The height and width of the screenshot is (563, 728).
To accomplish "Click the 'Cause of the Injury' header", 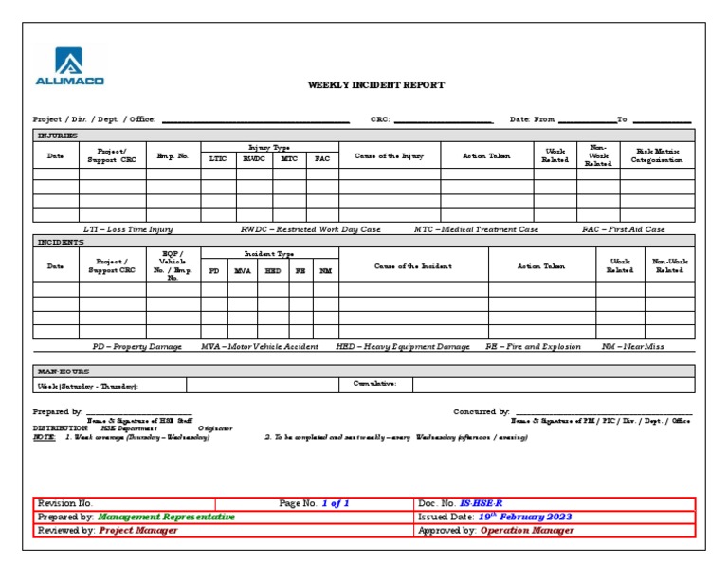I will tap(389, 155).
